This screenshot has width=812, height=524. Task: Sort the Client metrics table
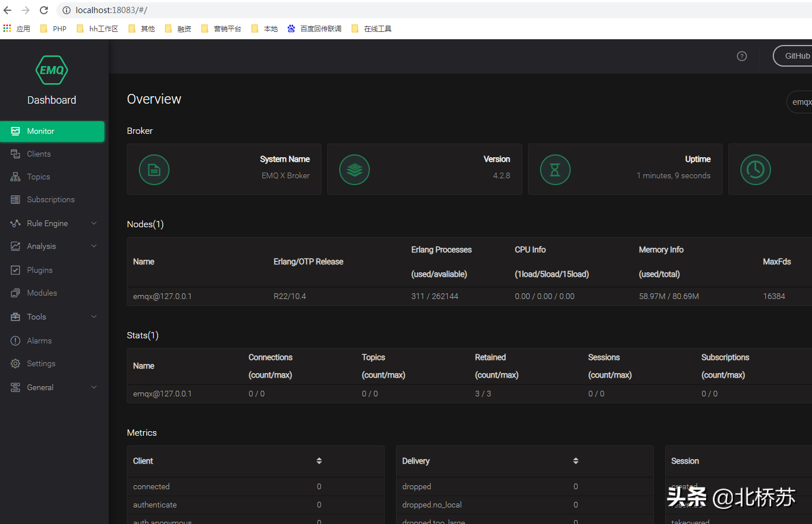coord(319,461)
